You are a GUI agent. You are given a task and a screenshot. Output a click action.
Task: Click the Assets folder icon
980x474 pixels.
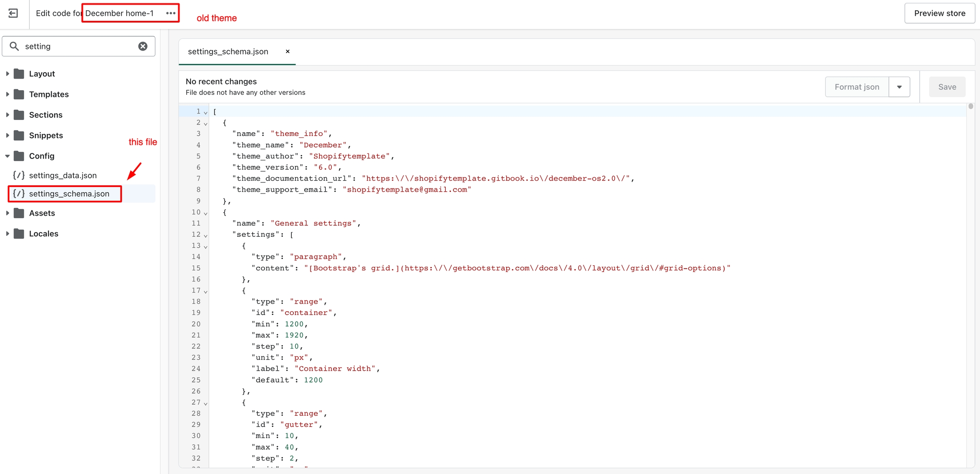click(x=19, y=213)
